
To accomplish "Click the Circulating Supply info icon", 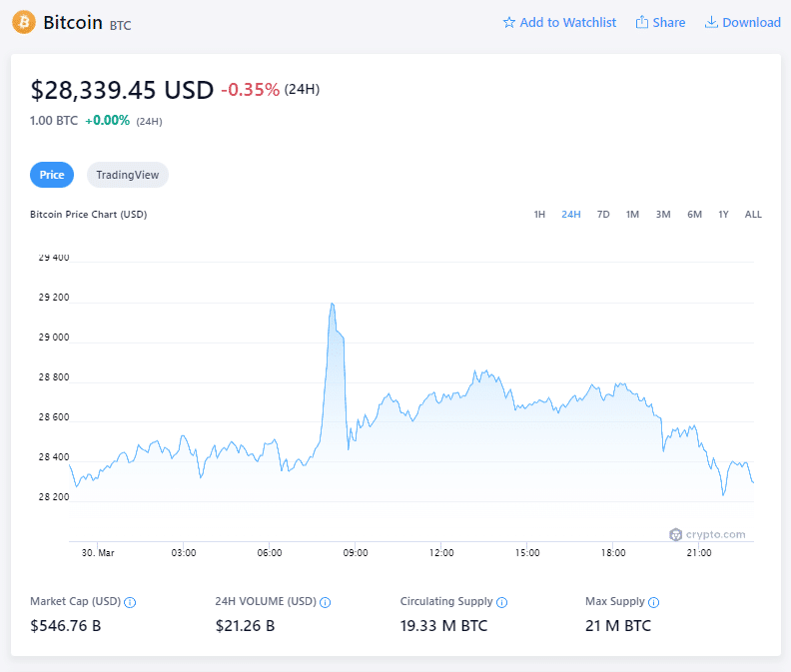I will tap(502, 602).
